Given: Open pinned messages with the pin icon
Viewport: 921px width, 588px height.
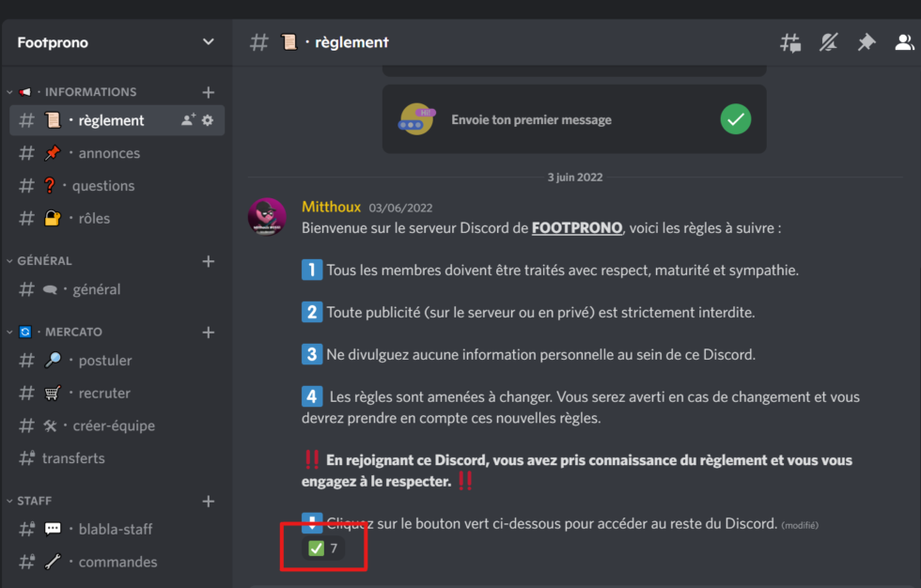Looking at the screenshot, I should pos(866,42).
